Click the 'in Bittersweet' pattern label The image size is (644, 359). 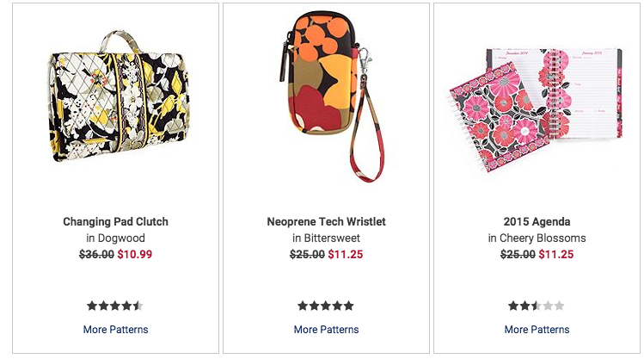[326, 238]
